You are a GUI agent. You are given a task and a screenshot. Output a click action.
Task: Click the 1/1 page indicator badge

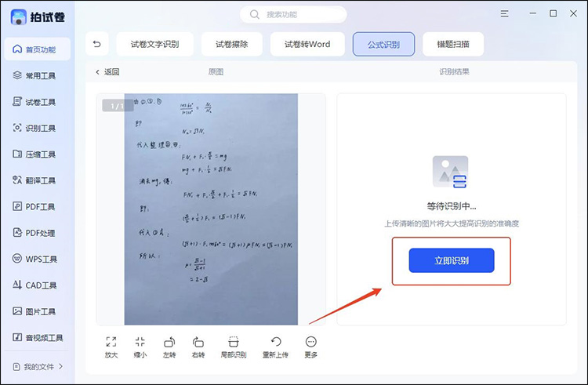coord(118,106)
